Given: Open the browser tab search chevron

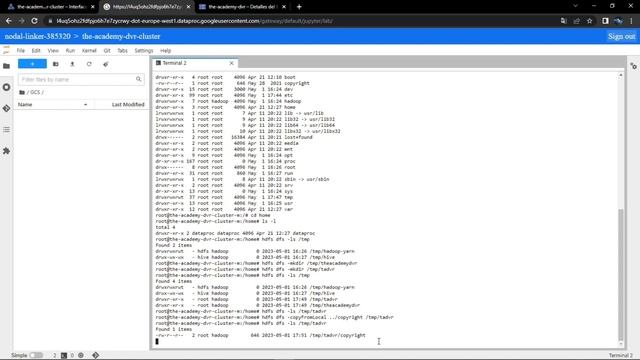Looking at the screenshot, I should (576, 6).
